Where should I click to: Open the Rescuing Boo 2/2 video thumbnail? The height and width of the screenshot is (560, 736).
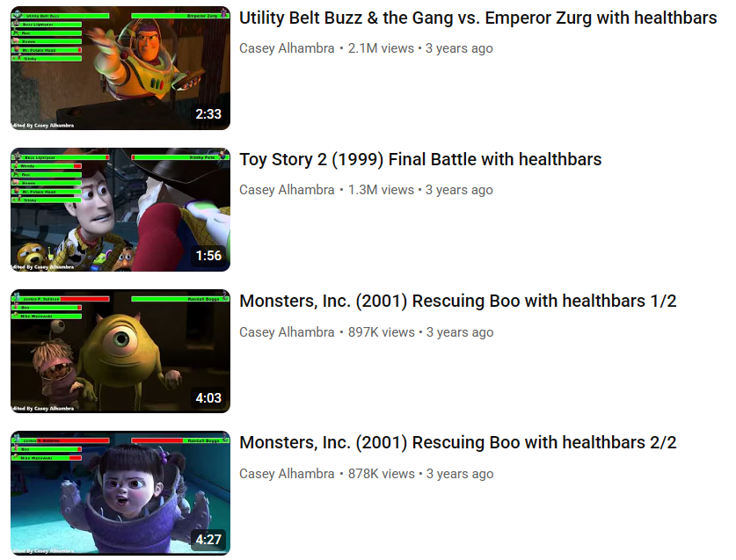[120, 493]
